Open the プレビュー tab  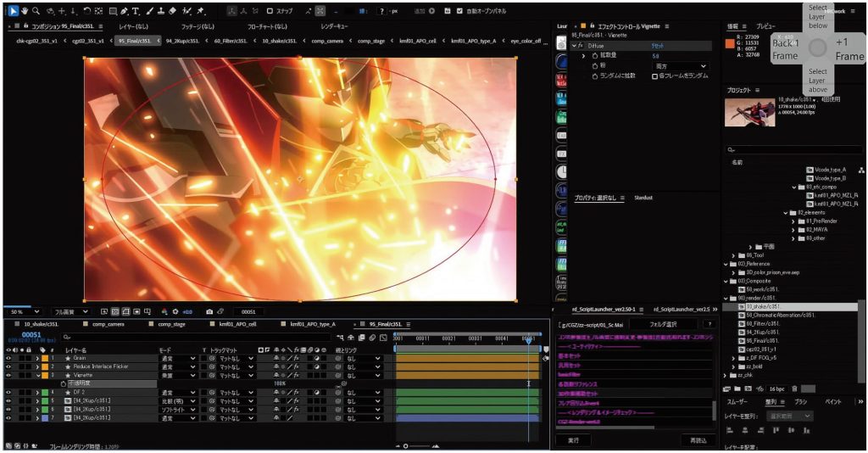(765, 26)
